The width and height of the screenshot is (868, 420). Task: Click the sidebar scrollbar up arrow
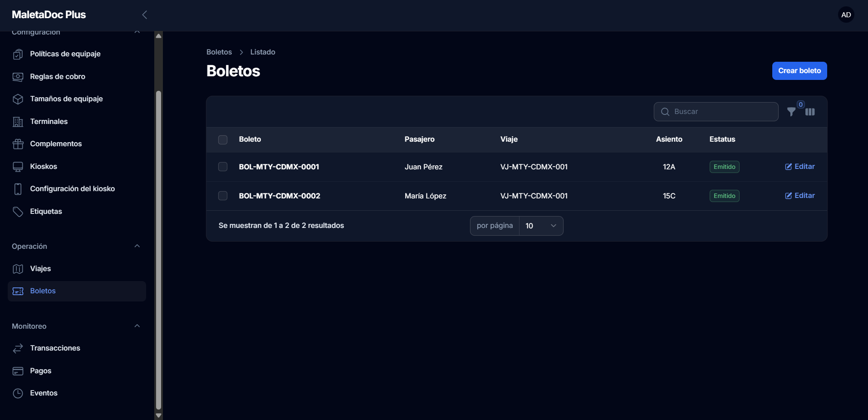click(158, 35)
